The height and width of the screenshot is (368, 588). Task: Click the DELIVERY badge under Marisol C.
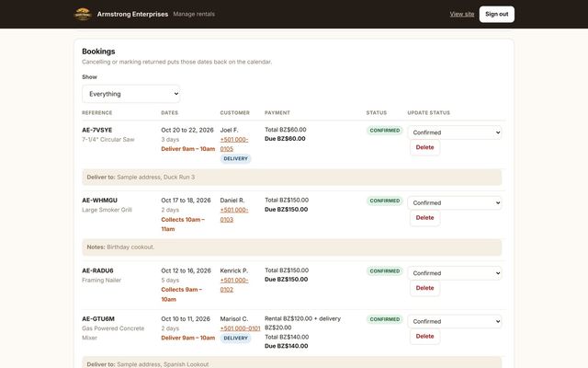click(235, 339)
